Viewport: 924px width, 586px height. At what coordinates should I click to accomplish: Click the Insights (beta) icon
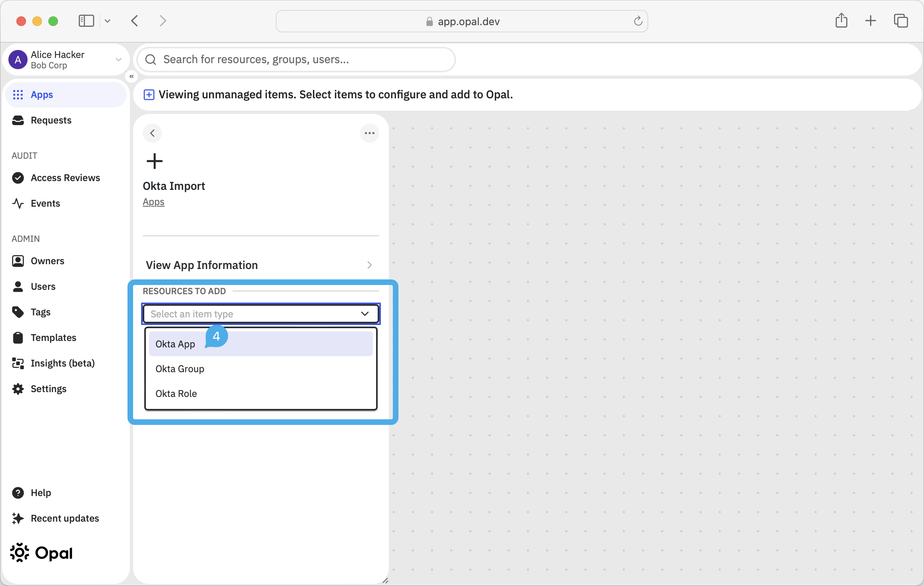pyautogui.click(x=18, y=363)
